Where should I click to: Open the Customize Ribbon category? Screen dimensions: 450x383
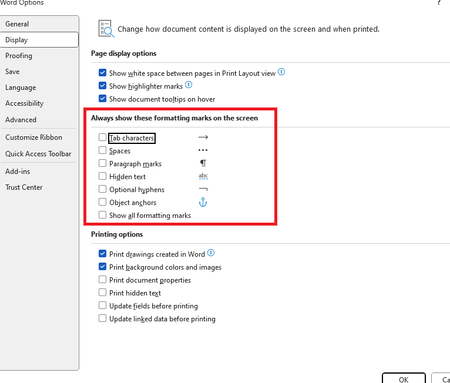(x=39, y=137)
